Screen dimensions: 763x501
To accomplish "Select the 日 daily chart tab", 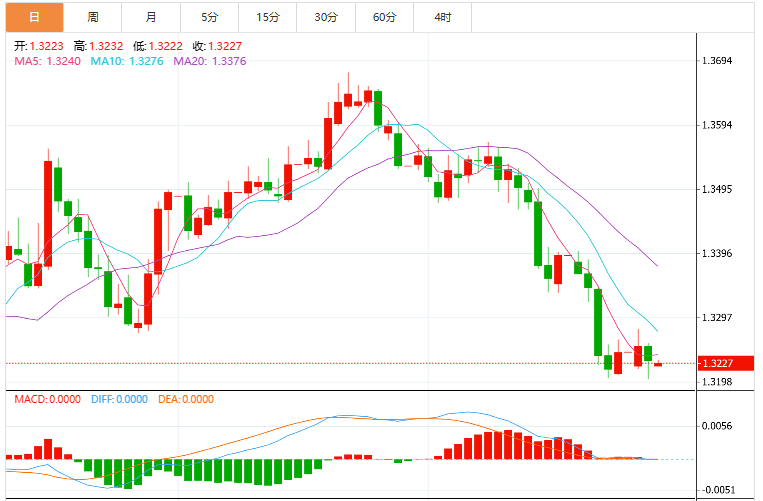I will click(x=35, y=18).
